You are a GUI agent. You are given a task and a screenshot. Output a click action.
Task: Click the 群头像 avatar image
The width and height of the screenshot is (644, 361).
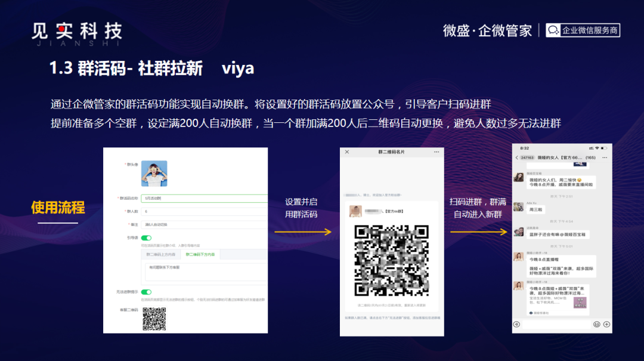click(154, 174)
